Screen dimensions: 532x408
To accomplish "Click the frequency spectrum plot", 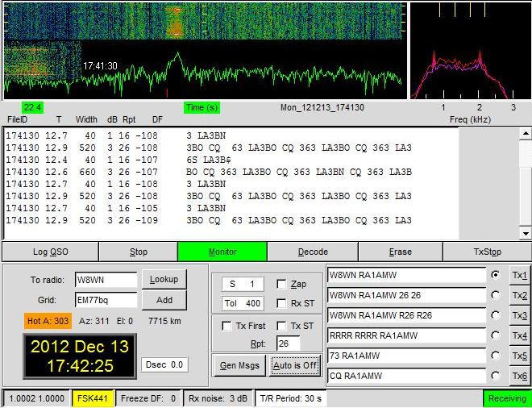I will coord(470,51).
